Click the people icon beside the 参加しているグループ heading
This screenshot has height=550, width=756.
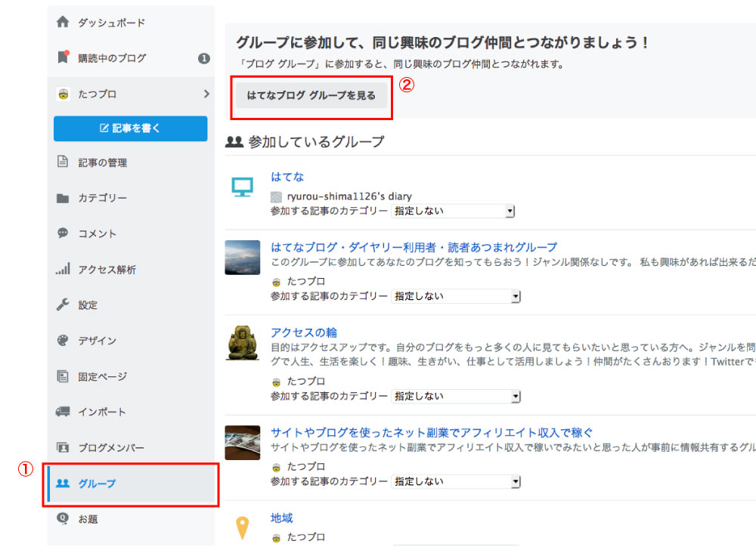[x=234, y=141]
